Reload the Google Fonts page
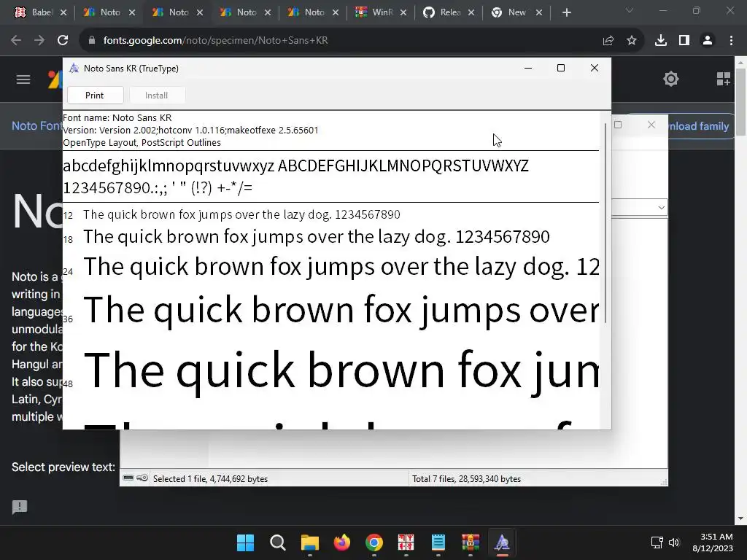Screen dimensions: 747x560 pyautogui.click(x=63, y=41)
